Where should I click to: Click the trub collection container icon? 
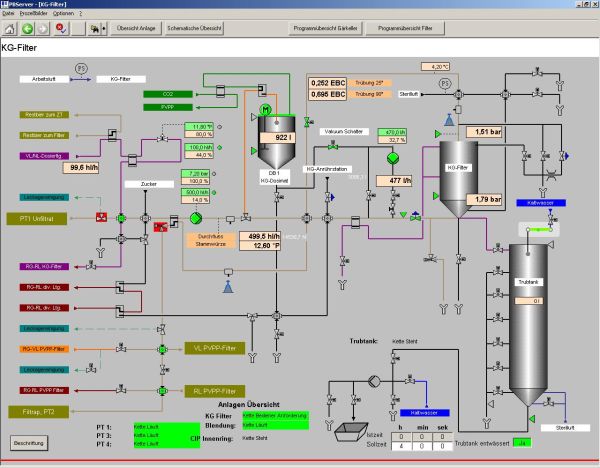347,431
